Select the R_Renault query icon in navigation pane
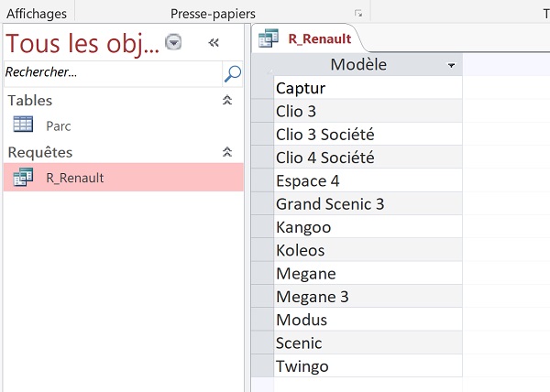This screenshot has height=392, width=550. click(x=23, y=177)
